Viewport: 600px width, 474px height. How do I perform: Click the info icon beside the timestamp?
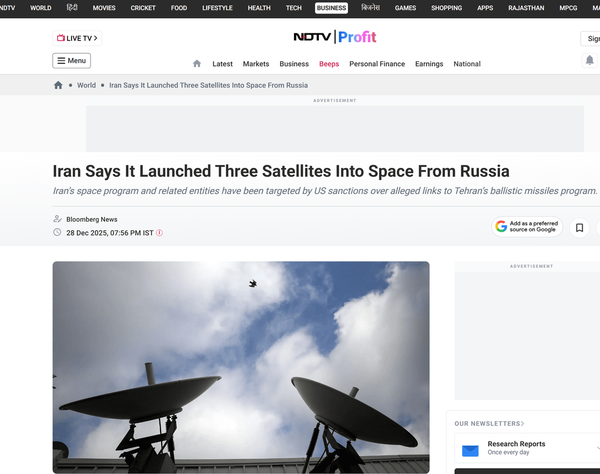159,233
